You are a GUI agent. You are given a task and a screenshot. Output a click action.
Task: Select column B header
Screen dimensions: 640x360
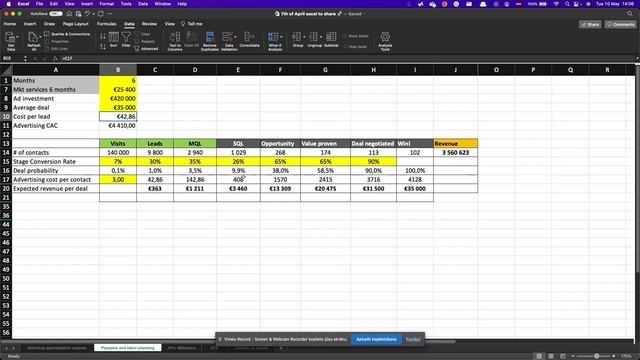pyautogui.click(x=118, y=70)
